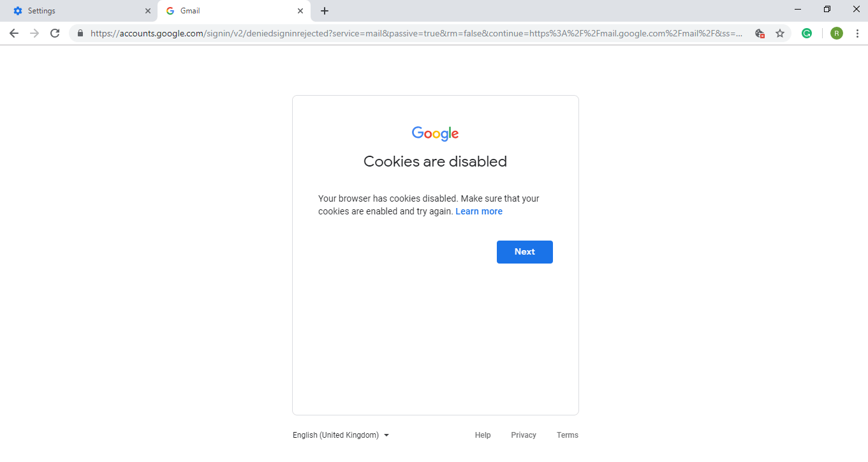
Task: Open the Grammarly extension icon
Action: click(x=807, y=33)
